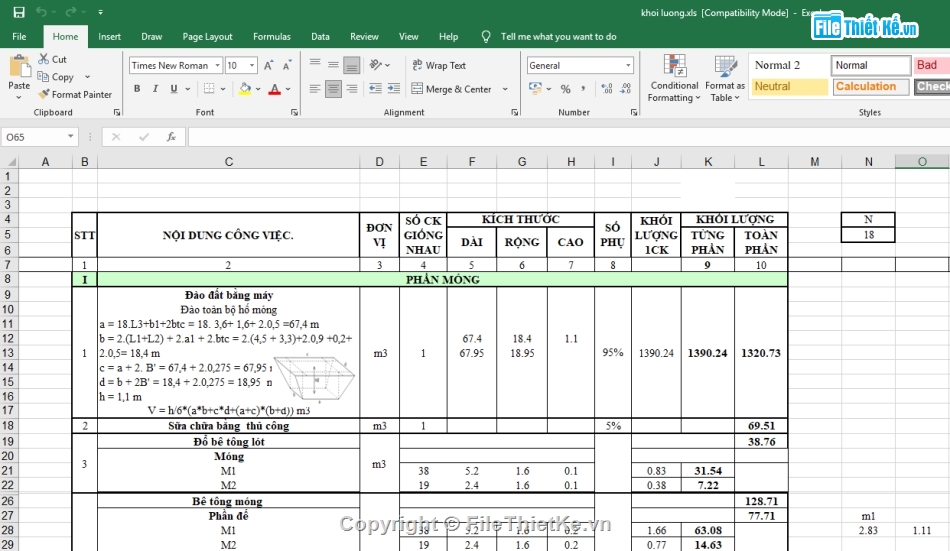Open Number group dialog launcher
This screenshot has width=950, height=551.
click(634, 112)
